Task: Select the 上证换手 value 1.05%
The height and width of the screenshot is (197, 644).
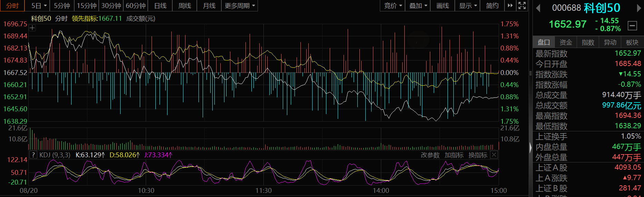Action: (x=631, y=136)
